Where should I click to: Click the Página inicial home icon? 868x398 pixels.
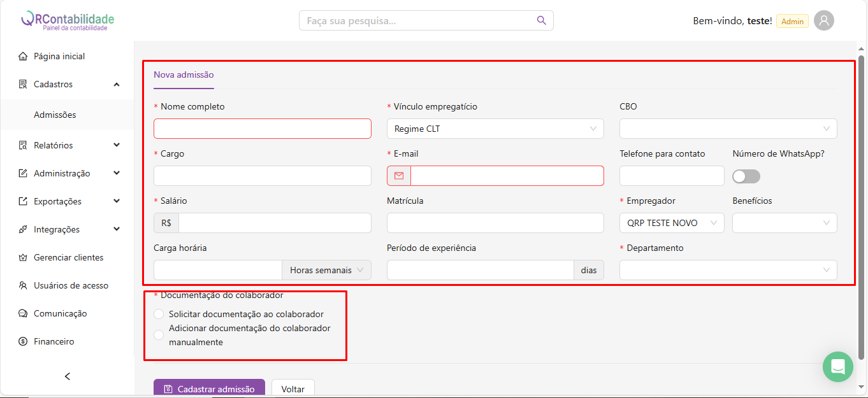[23, 56]
